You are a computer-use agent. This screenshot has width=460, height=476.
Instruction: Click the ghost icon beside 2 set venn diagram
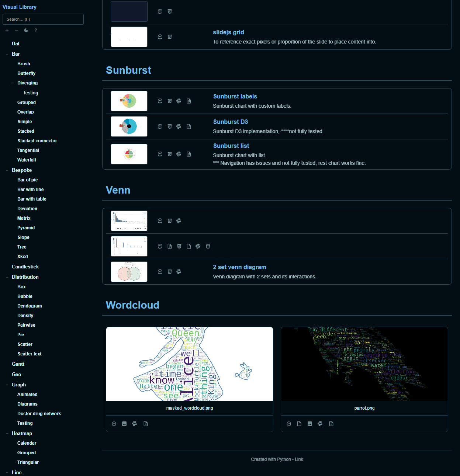click(x=160, y=272)
